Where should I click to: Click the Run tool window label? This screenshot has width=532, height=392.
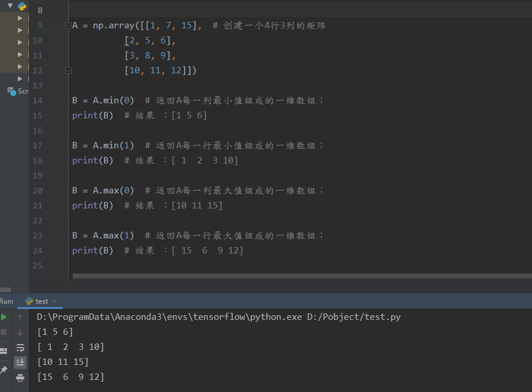pyautogui.click(x=7, y=301)
